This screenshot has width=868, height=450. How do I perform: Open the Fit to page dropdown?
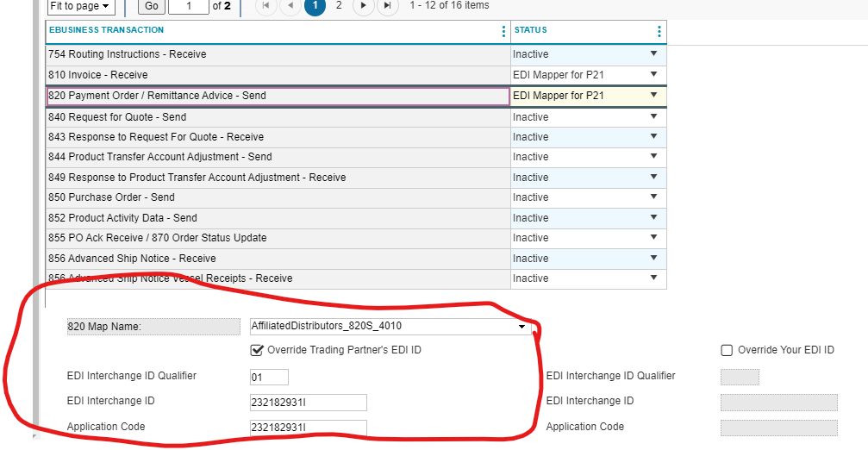81,6
